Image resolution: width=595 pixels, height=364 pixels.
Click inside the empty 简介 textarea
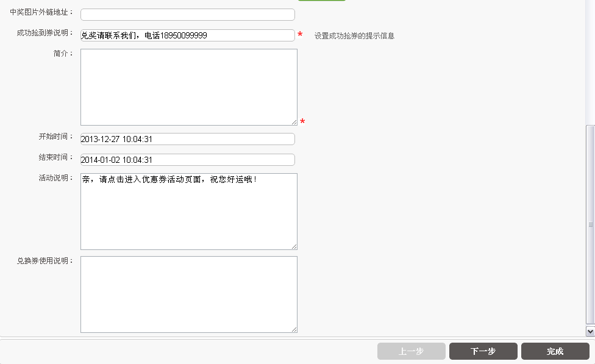(x=188, y=87)
